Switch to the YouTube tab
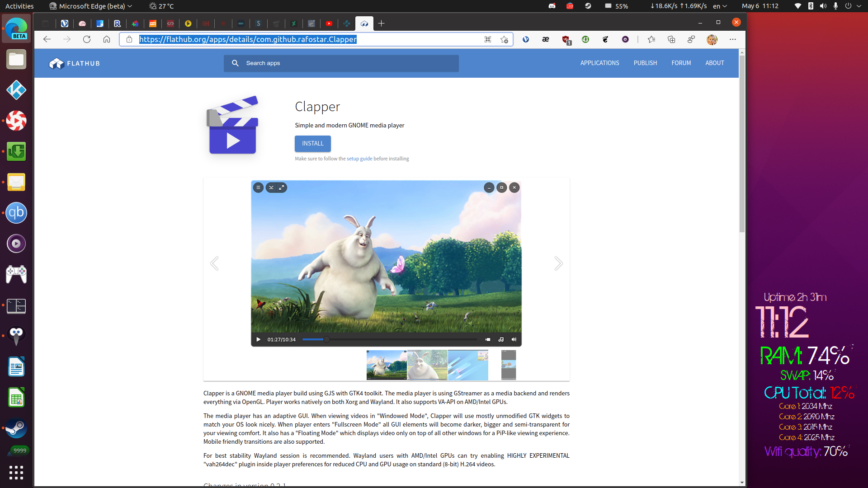The width and height of the screenshot is (868, 488). tap(329, 23)
